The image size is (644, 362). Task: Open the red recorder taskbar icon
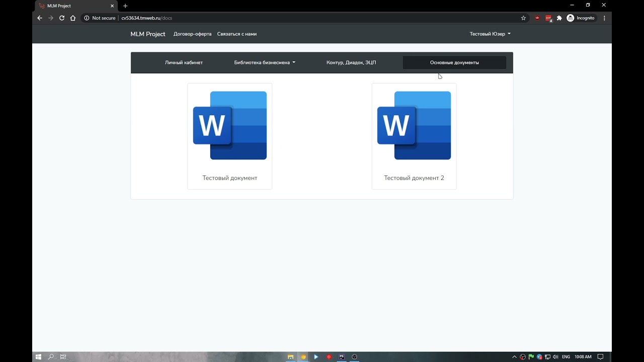(x=329, y=357)
